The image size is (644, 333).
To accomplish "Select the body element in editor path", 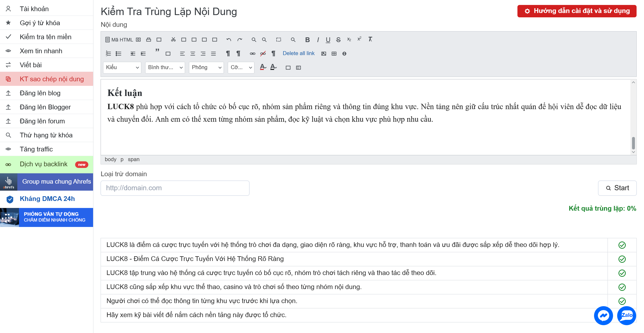I will 110,159.
